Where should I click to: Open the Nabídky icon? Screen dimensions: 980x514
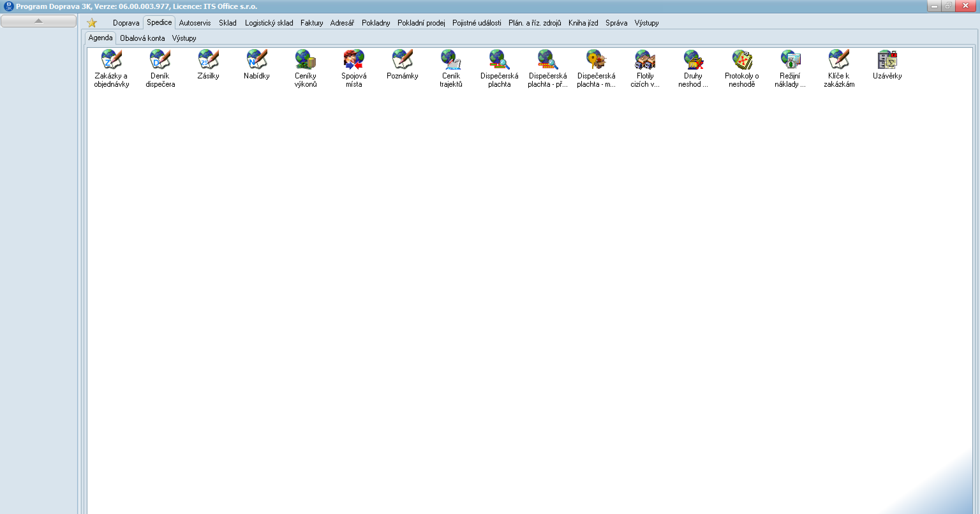coord(257,65)
